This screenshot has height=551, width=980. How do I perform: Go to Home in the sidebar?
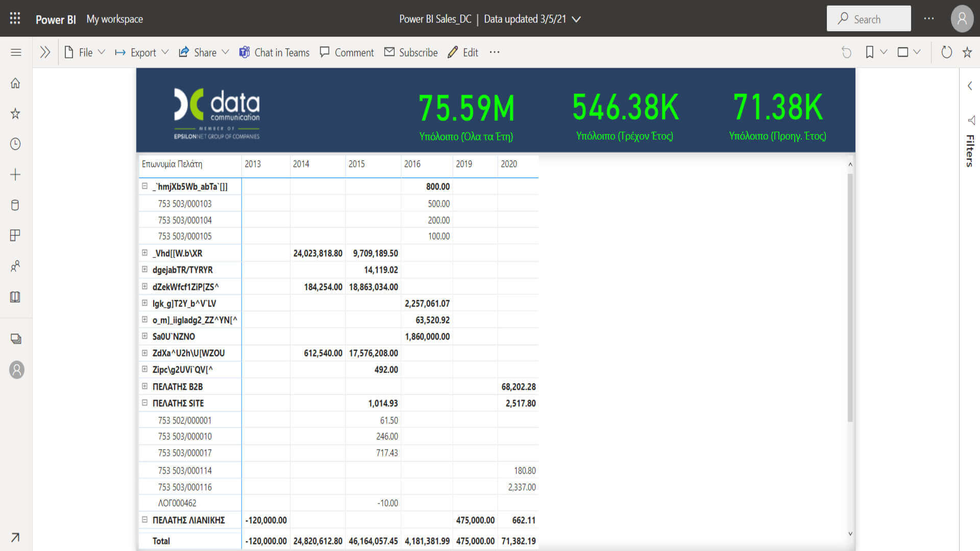[15, 83]
